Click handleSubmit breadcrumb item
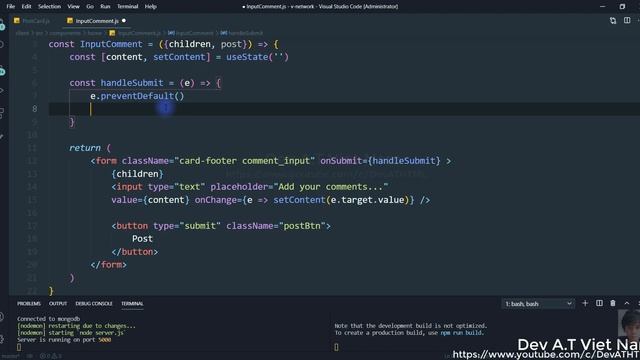The image size is (640, 360). tap(242, 33)
